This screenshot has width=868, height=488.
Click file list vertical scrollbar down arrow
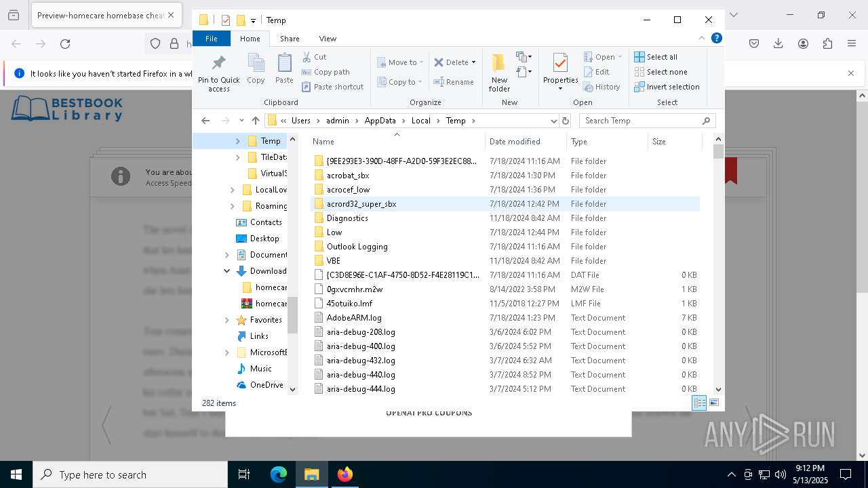click(x=719, y=390)
